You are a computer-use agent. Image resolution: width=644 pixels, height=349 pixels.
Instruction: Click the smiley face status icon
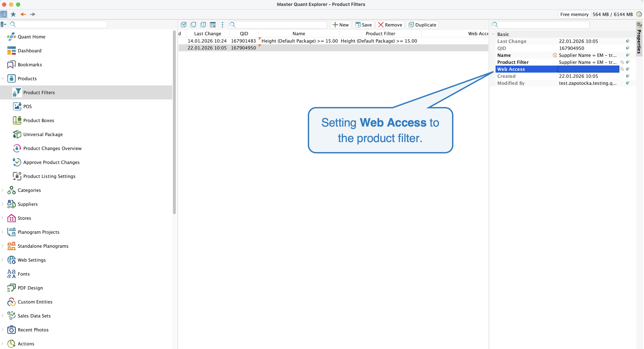pyautogui.click(x=639, y=14)
